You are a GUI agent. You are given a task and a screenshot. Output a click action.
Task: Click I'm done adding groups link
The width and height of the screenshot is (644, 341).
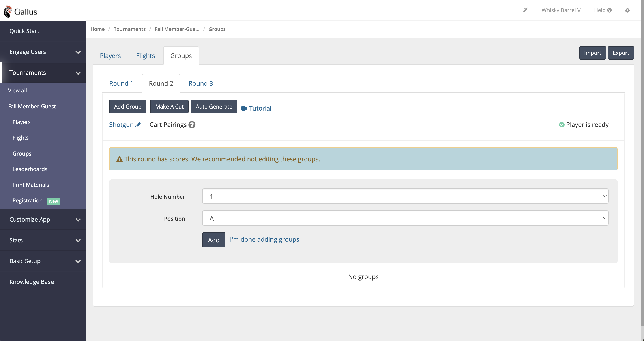(264, 239)
